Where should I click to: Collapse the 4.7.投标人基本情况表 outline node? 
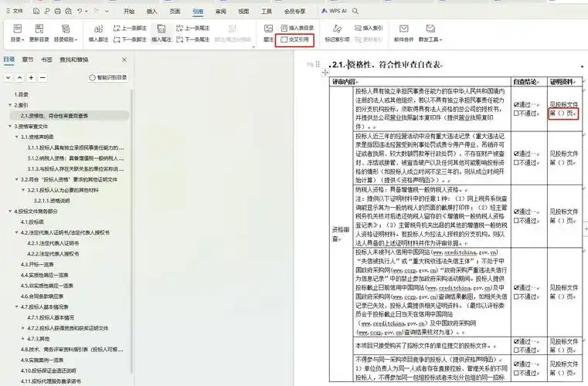tap(16, 307)
